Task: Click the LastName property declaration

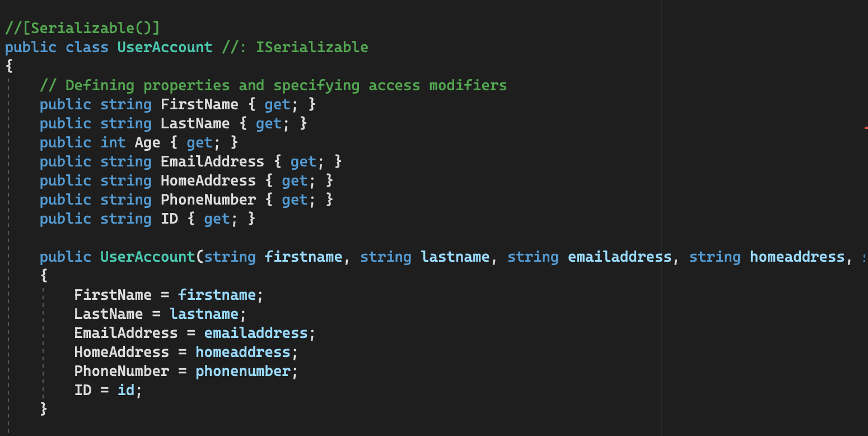Action: [x=195, y=123]
